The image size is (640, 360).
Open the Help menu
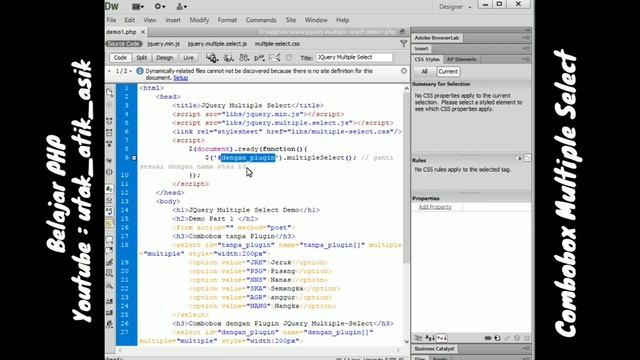point(342,20)
